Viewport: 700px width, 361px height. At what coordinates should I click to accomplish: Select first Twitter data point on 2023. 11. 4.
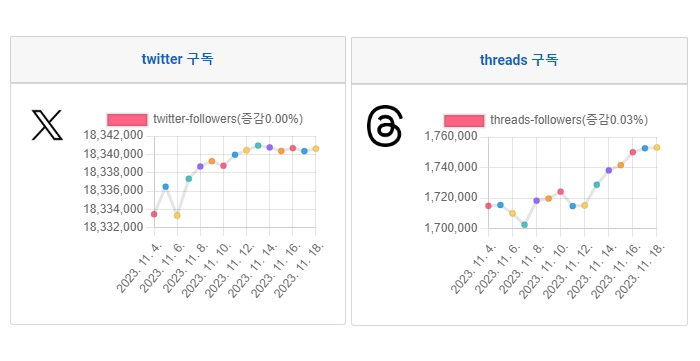click(154, 214)
